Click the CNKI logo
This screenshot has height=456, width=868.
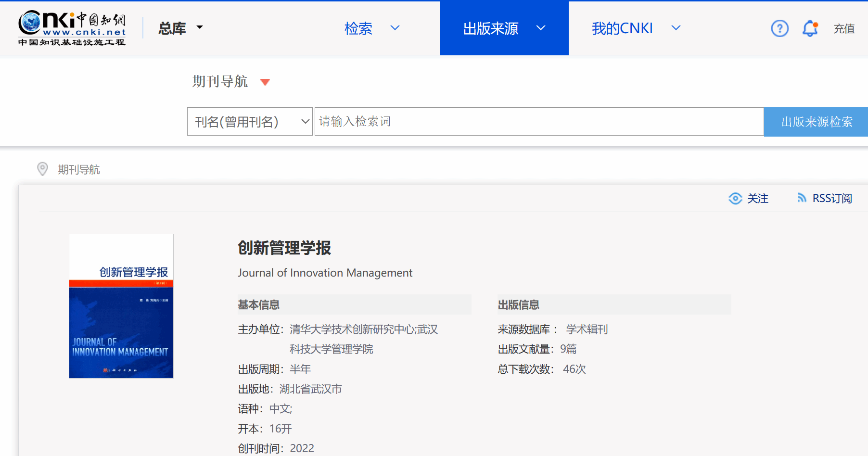(x=72, y=28)
